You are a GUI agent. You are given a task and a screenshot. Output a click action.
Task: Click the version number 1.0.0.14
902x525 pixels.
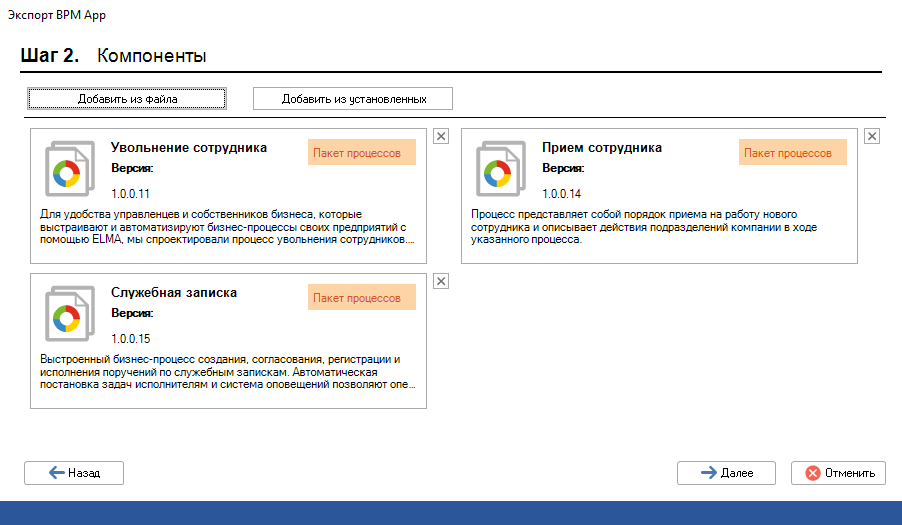pos(562,193)
